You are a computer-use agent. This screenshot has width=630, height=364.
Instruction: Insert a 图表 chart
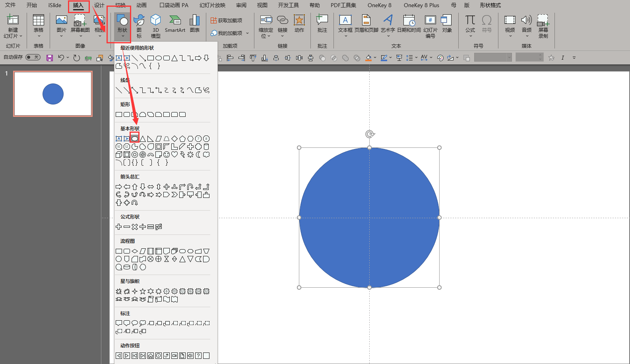[x=195, y=24]
